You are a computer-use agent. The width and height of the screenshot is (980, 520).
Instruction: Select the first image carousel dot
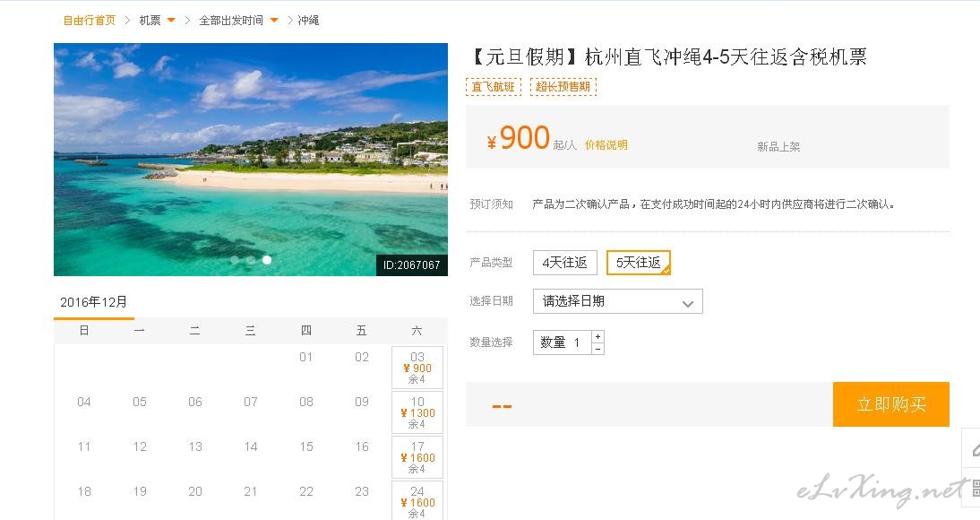point(235,260)
